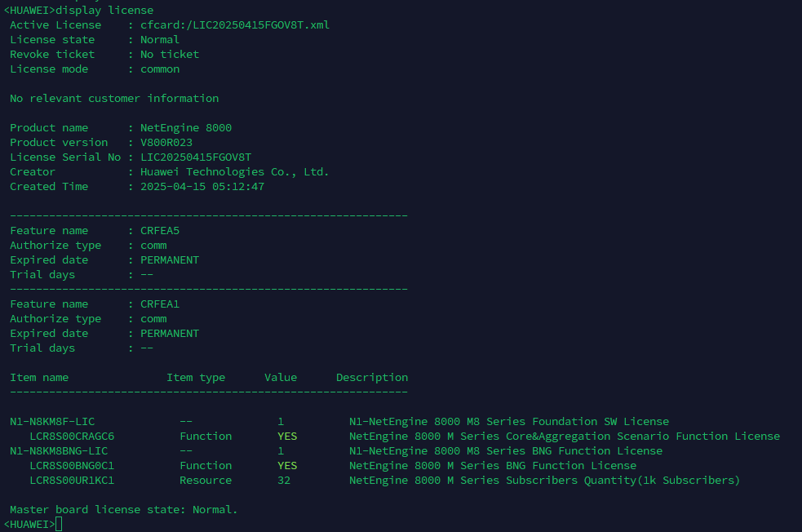Click the License mode value 'common'
This screenshot has width=802, height=532.
pyautogui.click(x=160, y=69)
